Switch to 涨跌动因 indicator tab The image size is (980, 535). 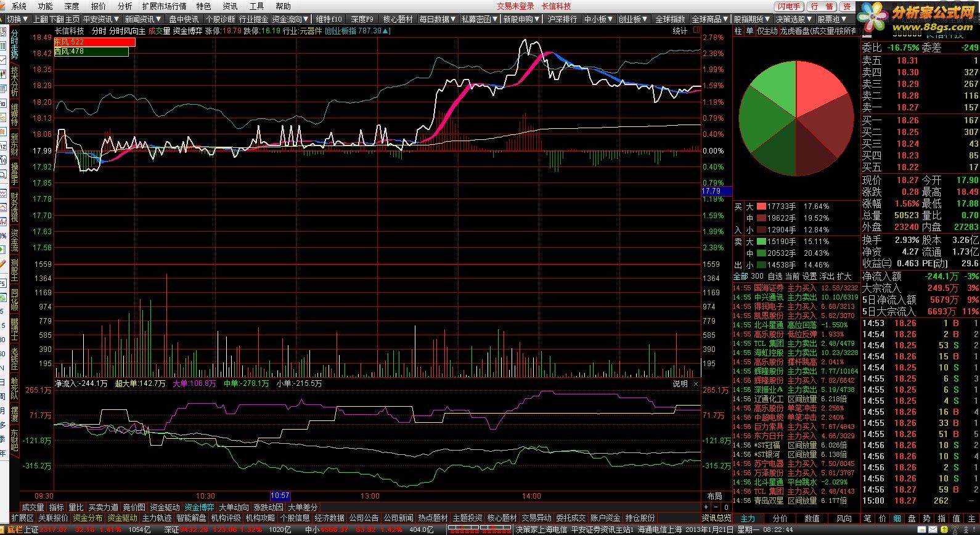tap(268, 507)
